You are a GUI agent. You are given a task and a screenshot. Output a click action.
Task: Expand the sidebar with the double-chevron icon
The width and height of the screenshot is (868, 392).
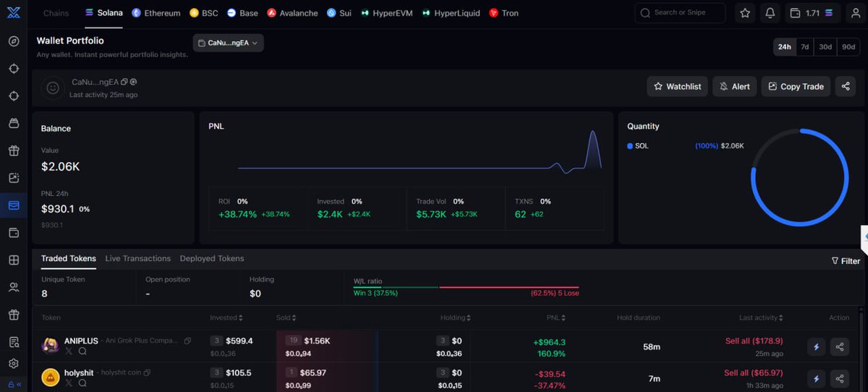coord(19,384)
